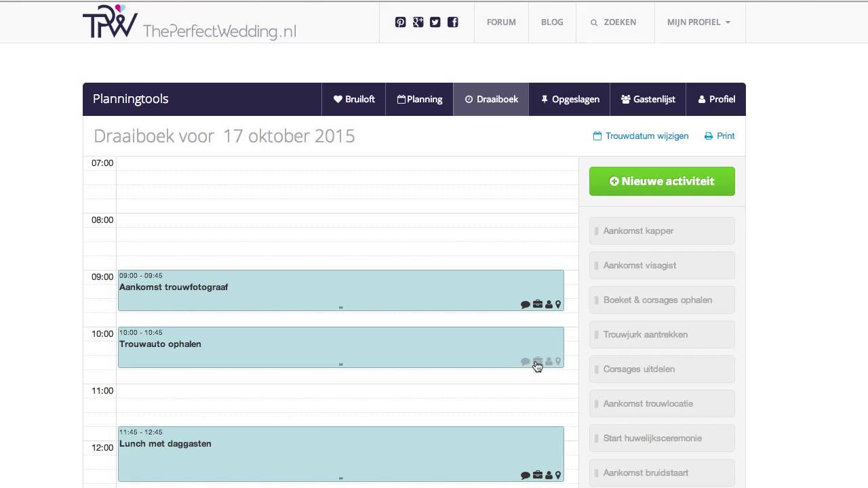
Task: Open comment icon on Lunch met daggasten
Action: [525, 476]
